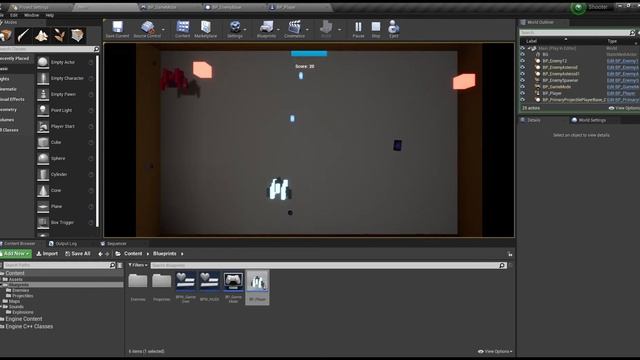Pick Point Light from placement list
Screen dimensions: 640x360
pos(65,110)
